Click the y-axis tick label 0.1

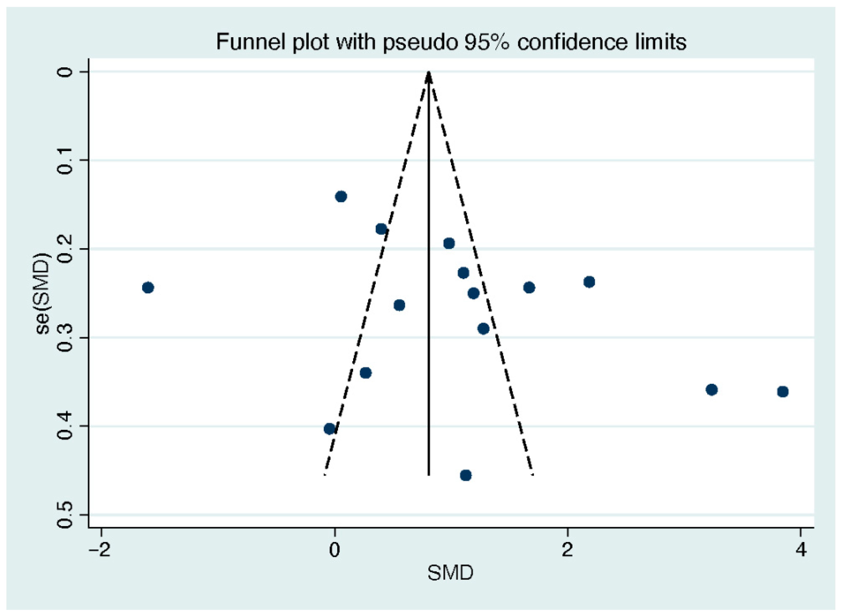(65, 160)
